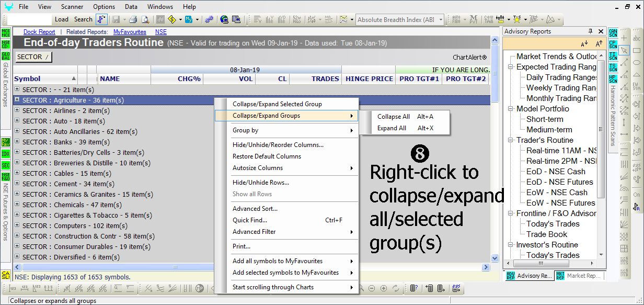Click the CA SC icon beside status text
644x305 pixels.
[x=6, y=276]
